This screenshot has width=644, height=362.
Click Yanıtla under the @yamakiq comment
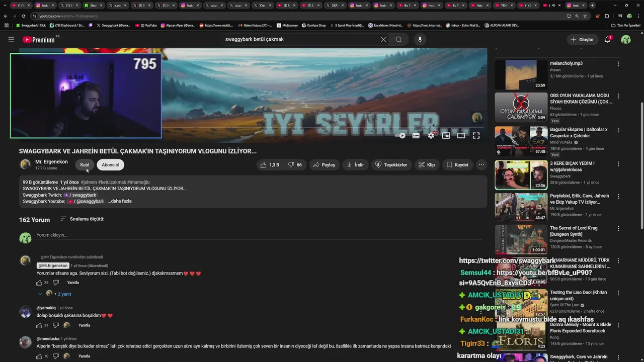coord(85,325)
